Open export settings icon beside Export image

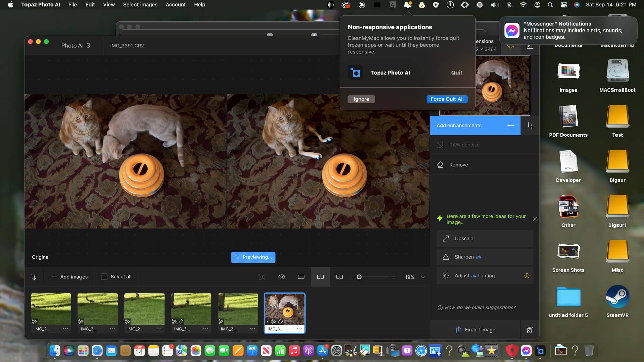[x=530, y=330]
